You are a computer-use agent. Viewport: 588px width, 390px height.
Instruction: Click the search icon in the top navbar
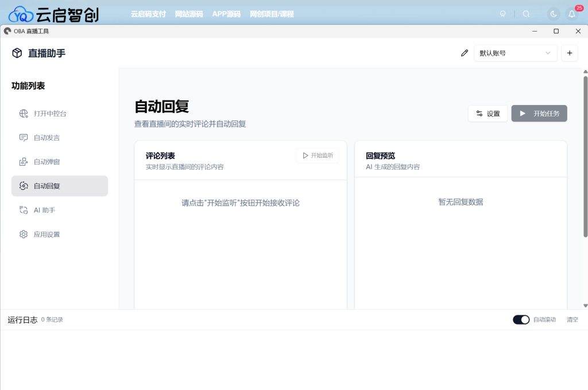coord(527,14)
